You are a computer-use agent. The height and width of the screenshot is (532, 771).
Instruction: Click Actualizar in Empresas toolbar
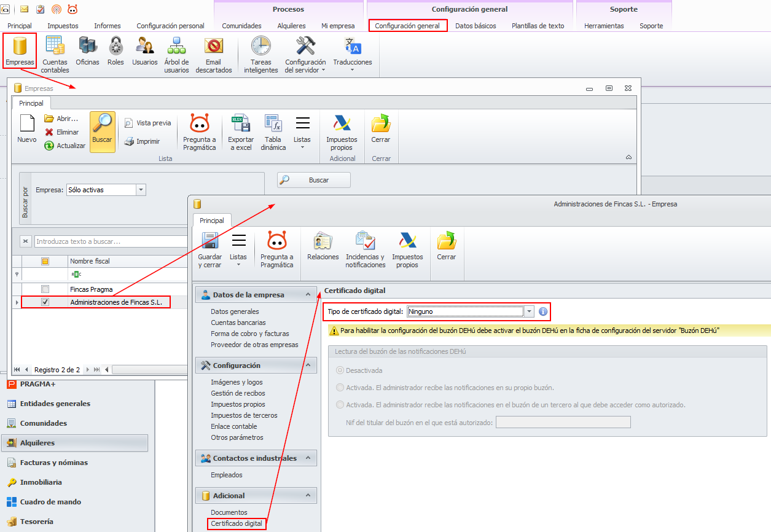[65, 146]
